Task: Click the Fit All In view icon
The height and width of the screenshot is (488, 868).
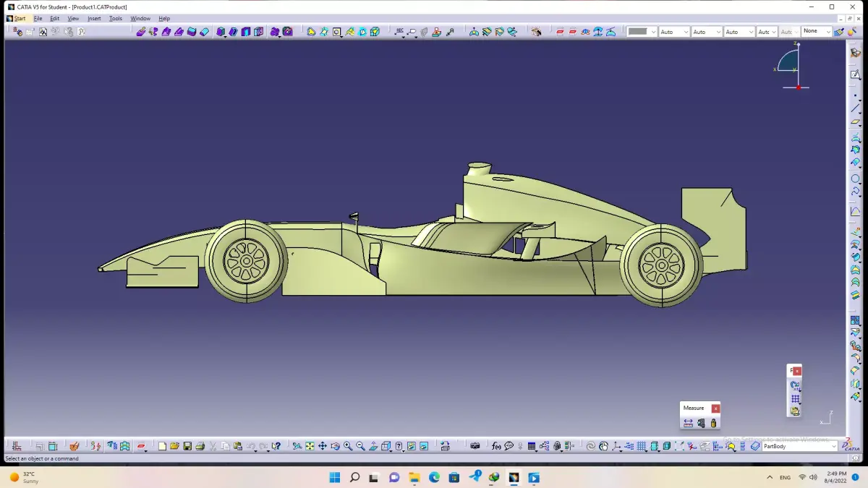Action: point(310,446)
